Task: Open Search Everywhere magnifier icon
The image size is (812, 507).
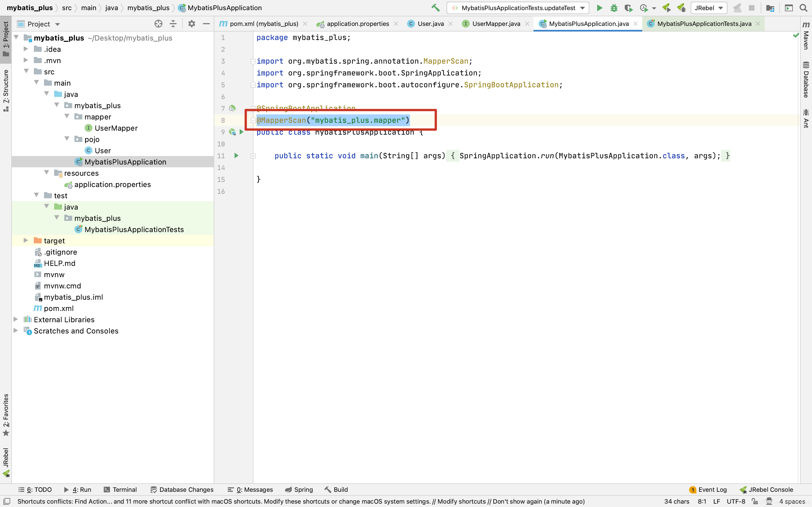Action: 803,8
